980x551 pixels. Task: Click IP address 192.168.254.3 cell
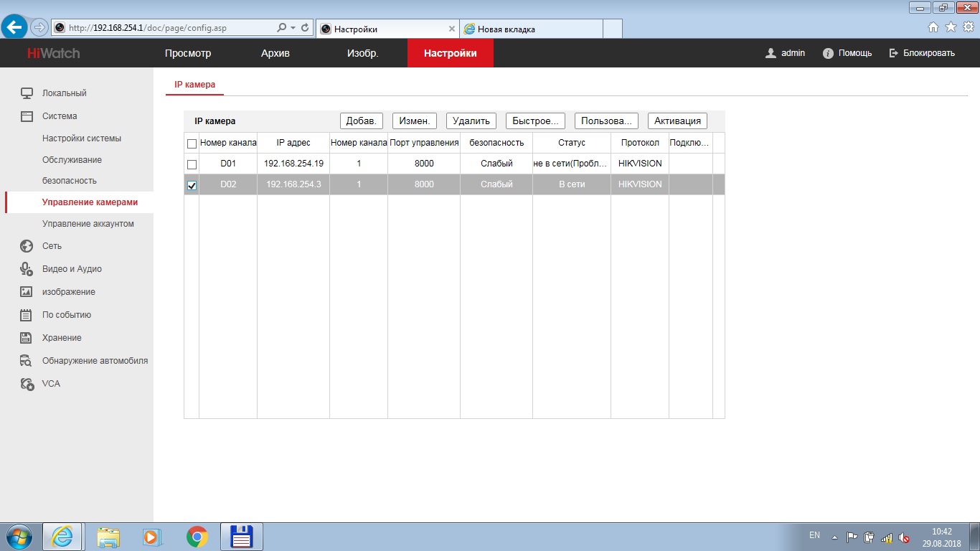click(293, 184)
